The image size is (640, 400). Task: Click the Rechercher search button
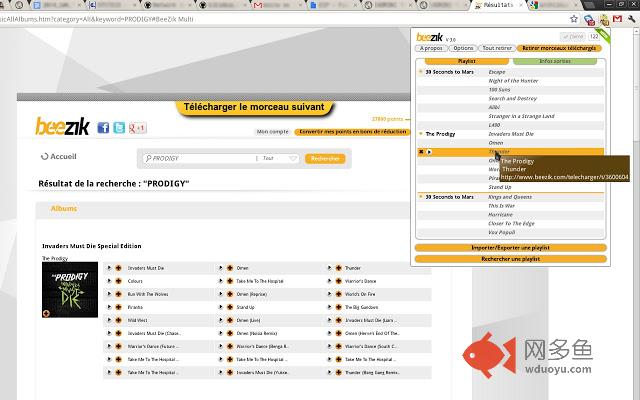325,158
